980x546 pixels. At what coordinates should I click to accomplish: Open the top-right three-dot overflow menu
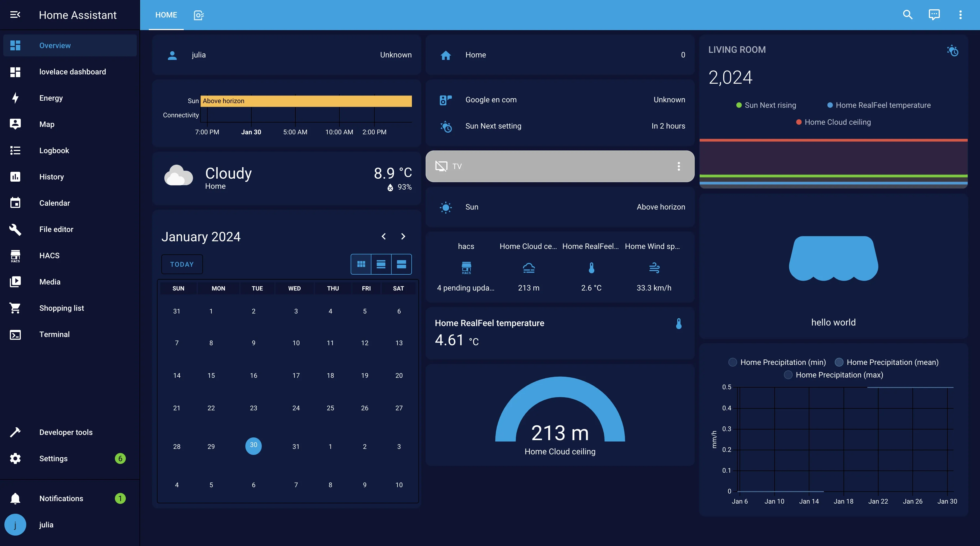click(x=960, y=15)
